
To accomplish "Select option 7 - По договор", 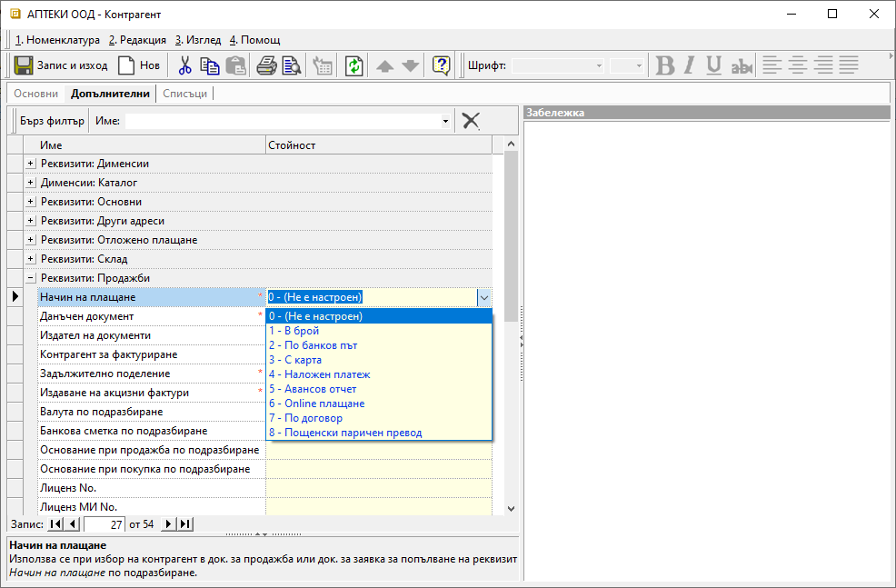I will (379, 418).
